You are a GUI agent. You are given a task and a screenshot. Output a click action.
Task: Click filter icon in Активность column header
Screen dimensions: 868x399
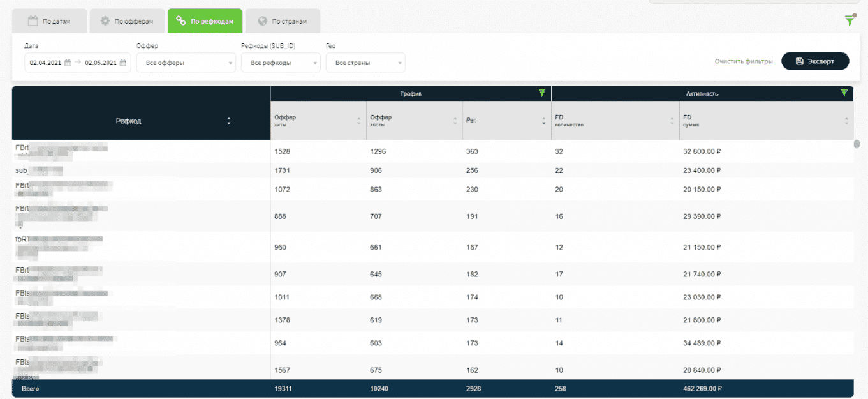tap(844, 93)
